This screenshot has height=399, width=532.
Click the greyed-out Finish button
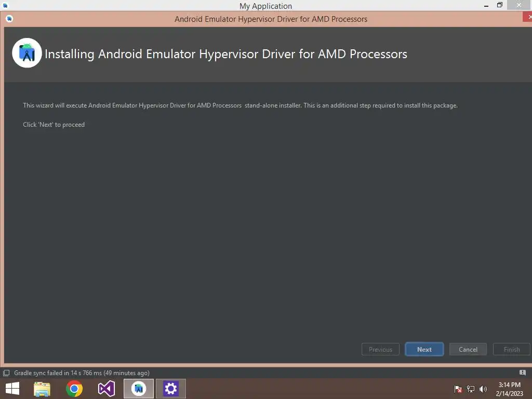pos(512,349)
